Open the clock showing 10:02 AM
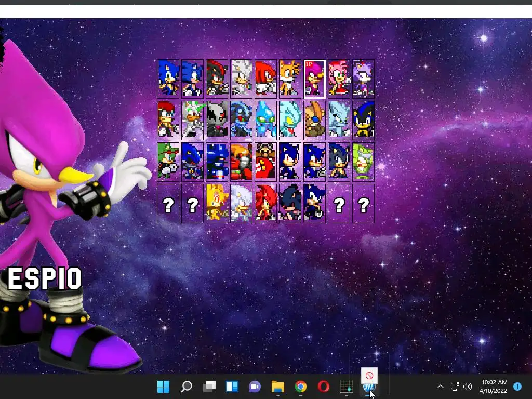The image size is (532, 399). 495,382
